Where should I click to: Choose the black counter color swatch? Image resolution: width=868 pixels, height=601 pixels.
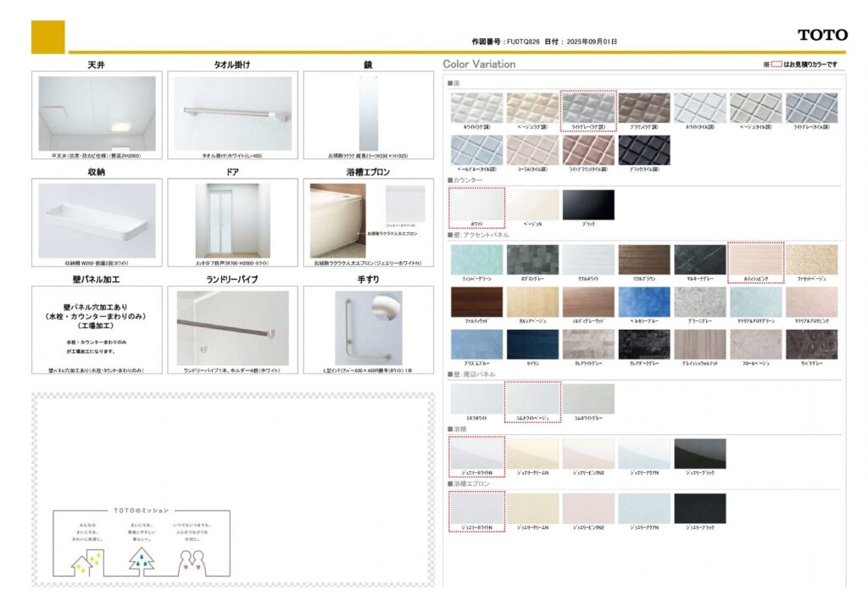pyautogui.click(x=588, y=204)
